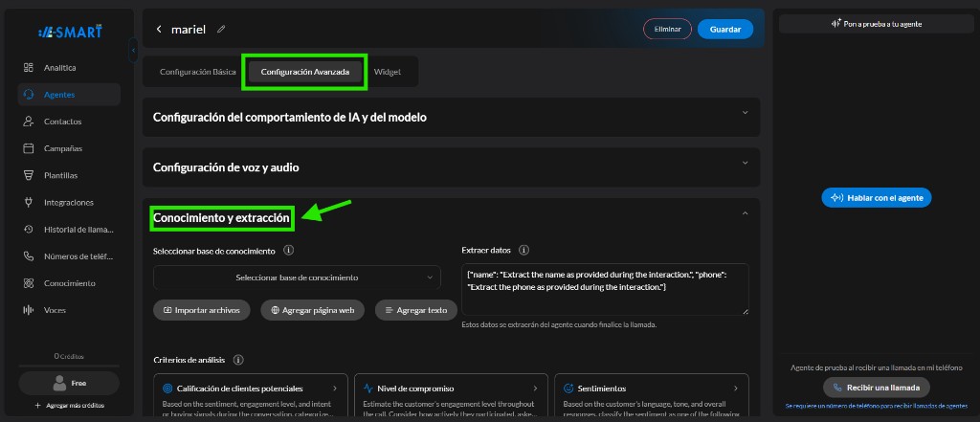This screenshot has width=980, height=422.
Task: Click the Free user avatar
Action: [60, 383]
